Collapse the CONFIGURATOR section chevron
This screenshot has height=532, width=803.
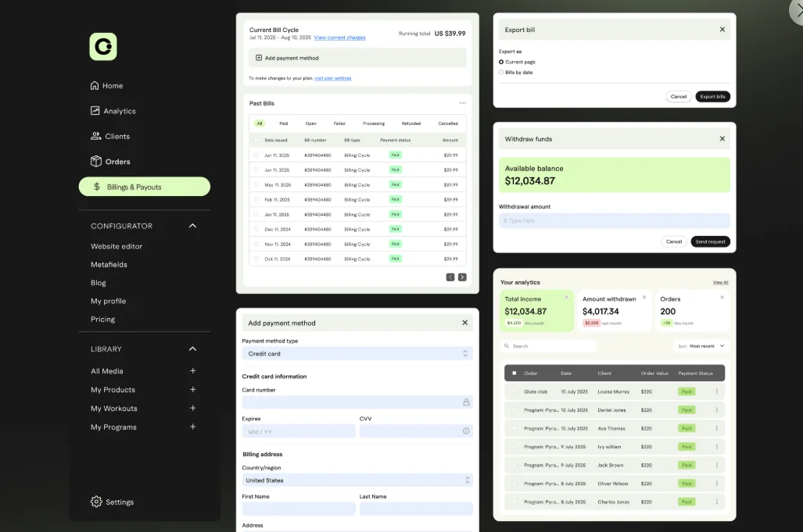192,226
